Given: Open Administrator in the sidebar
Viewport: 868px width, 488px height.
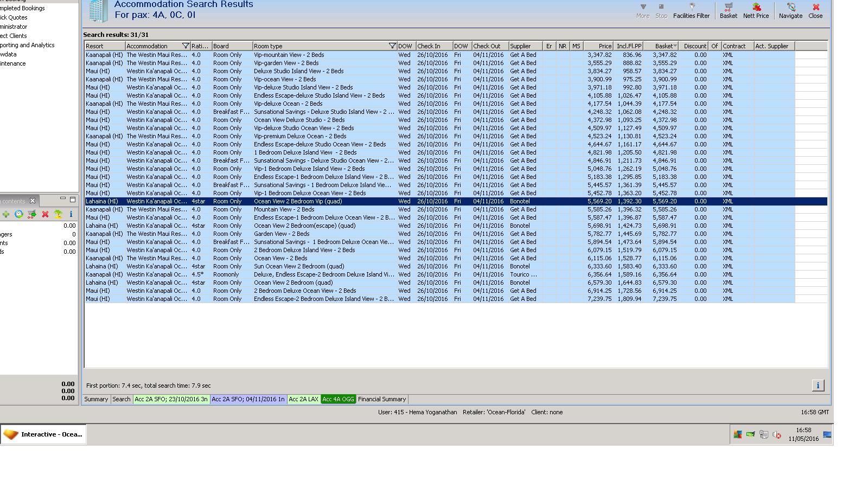Looking at the screenshot, I should [x=14, y=27].
